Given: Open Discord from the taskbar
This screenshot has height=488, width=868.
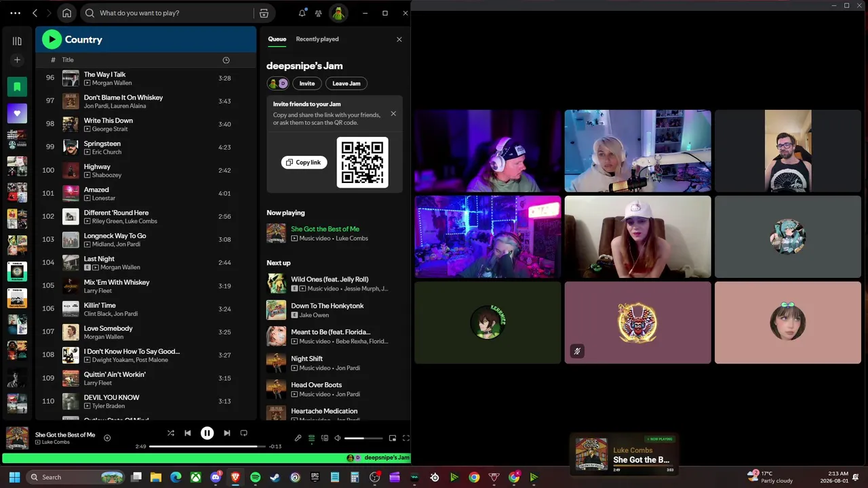Looking at the screenshot, I should (x=216, y=477).
